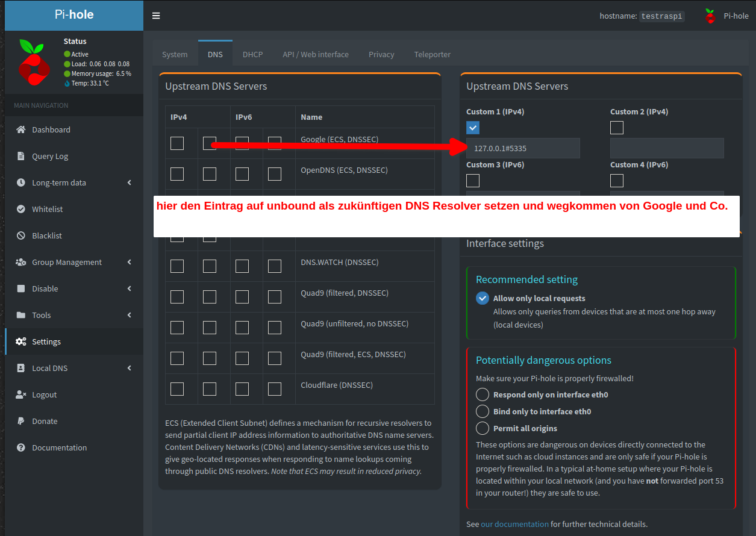Screen dimensions: 756x536
Task: Click the Group Management users icon
Action: coord(21,262)
